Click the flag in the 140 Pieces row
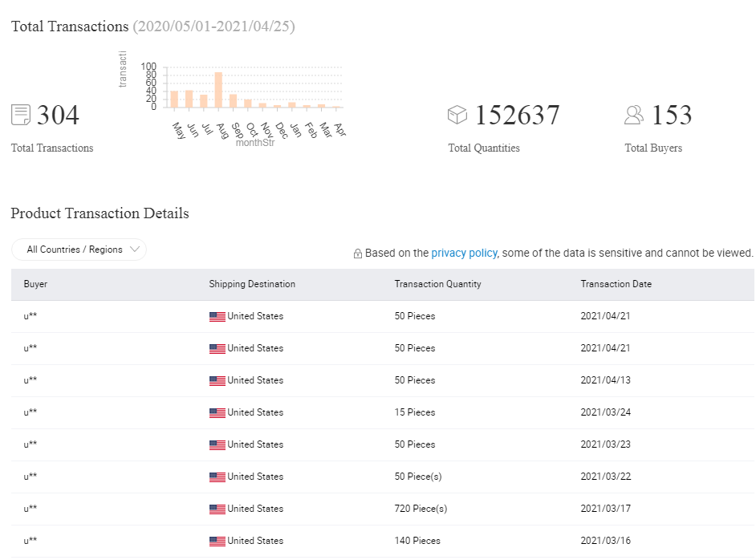 click(x=217, y=541)
